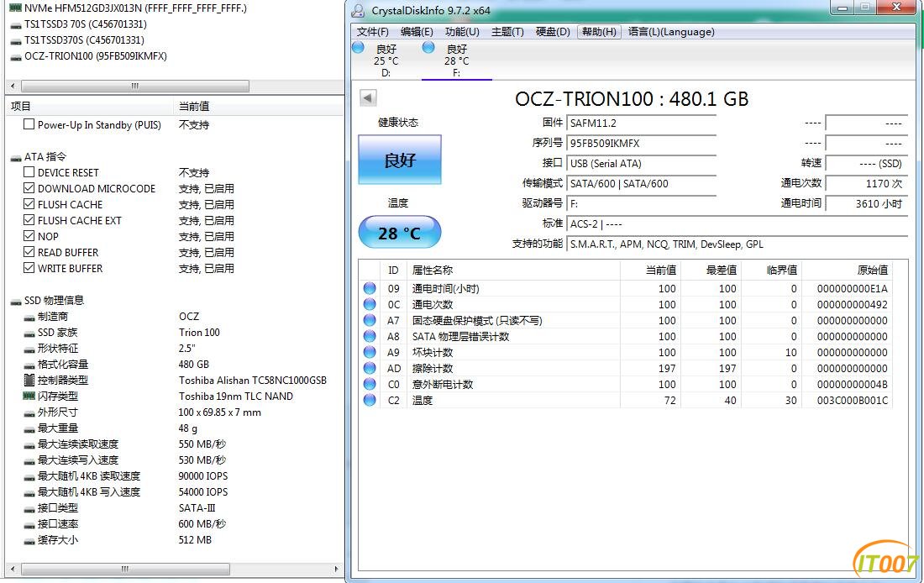The height and width of the screenshot is (583, 924).
Task: Click the 闪存类型 memory icon
Action: 29,397
